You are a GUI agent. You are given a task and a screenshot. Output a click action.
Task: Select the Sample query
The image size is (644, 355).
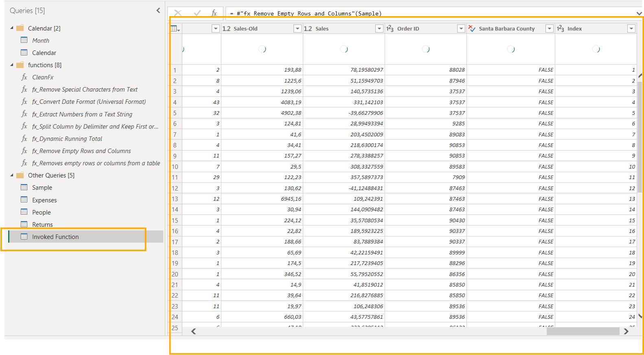click(x=42, y=188)
